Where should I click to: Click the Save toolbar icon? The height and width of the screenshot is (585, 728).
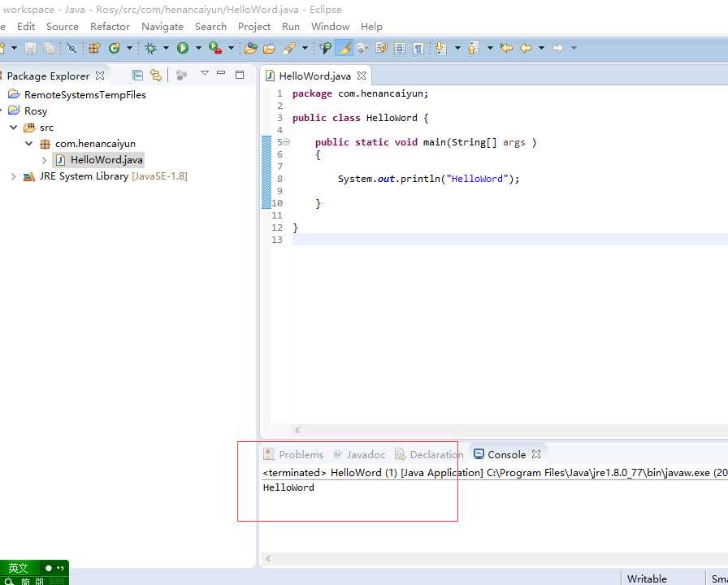[x=31, y=48]
